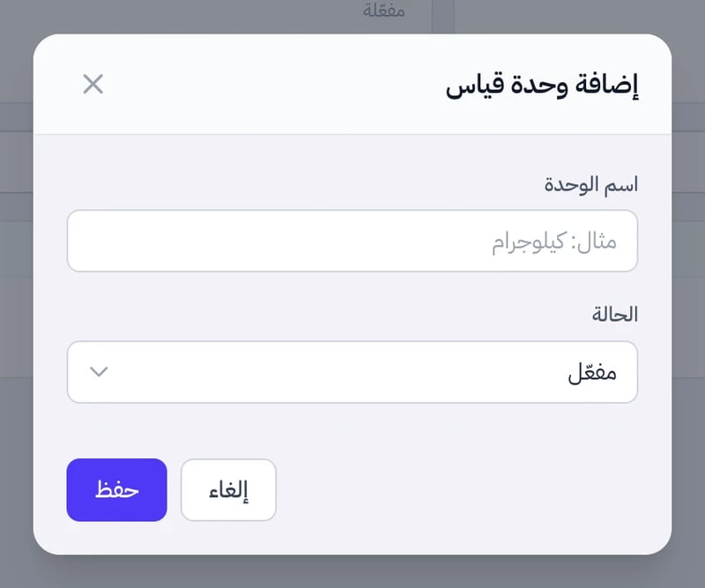
Task: Click the purple حفظ button
Action: click(x=117, y=490)
